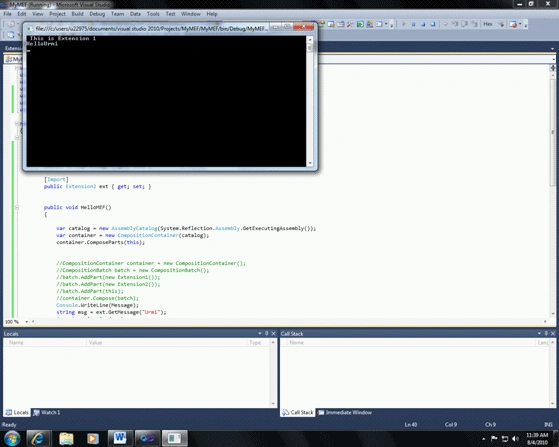Click the Windows Start button
This screenshot has width=559, height=447.
tap(12, 438)
